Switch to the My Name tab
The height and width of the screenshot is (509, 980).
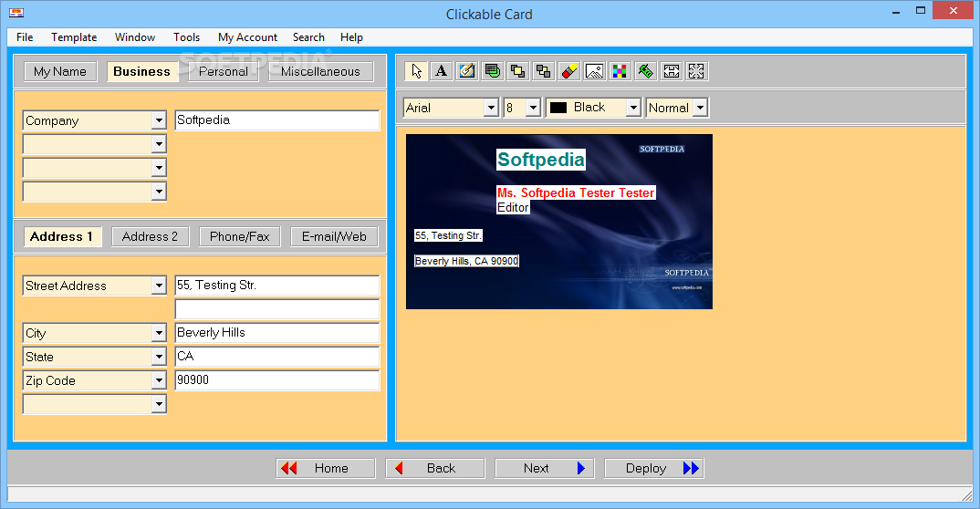coord(60,72)
